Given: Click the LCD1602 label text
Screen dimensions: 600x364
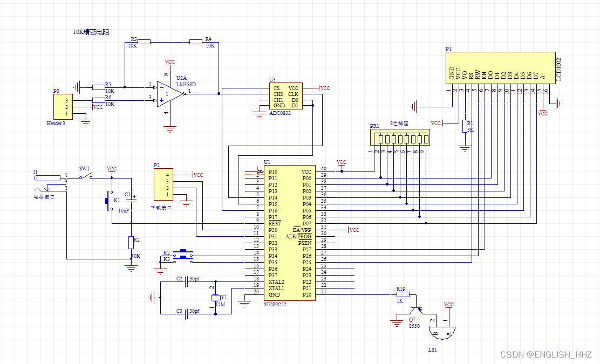Looking at the screenshot, I should pyautogui.click(x=558, y=69).
